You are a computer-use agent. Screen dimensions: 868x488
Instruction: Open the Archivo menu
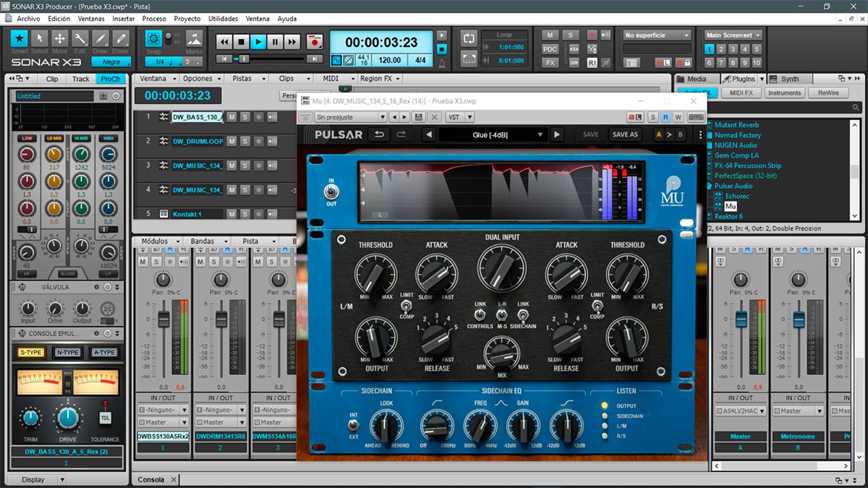coord(28,18)
